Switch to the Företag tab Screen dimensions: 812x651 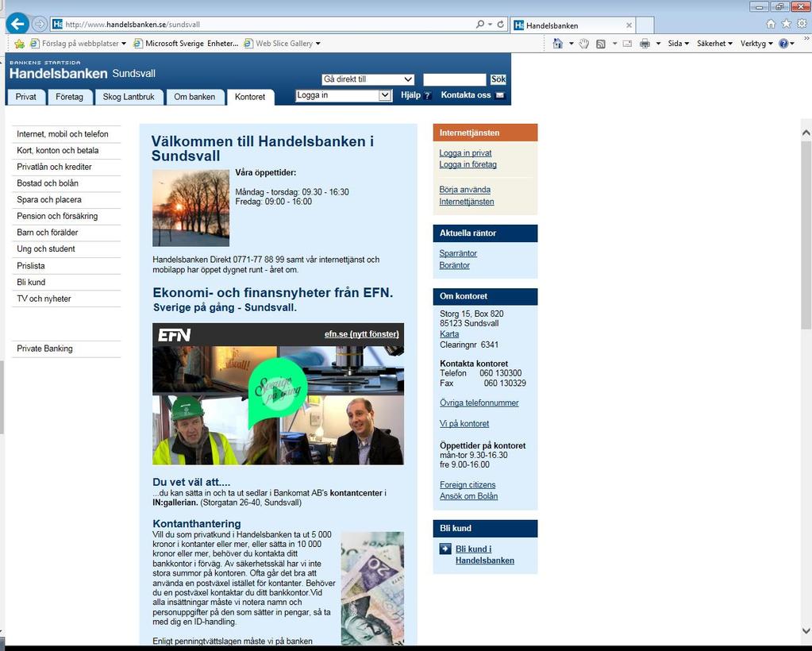69,97
